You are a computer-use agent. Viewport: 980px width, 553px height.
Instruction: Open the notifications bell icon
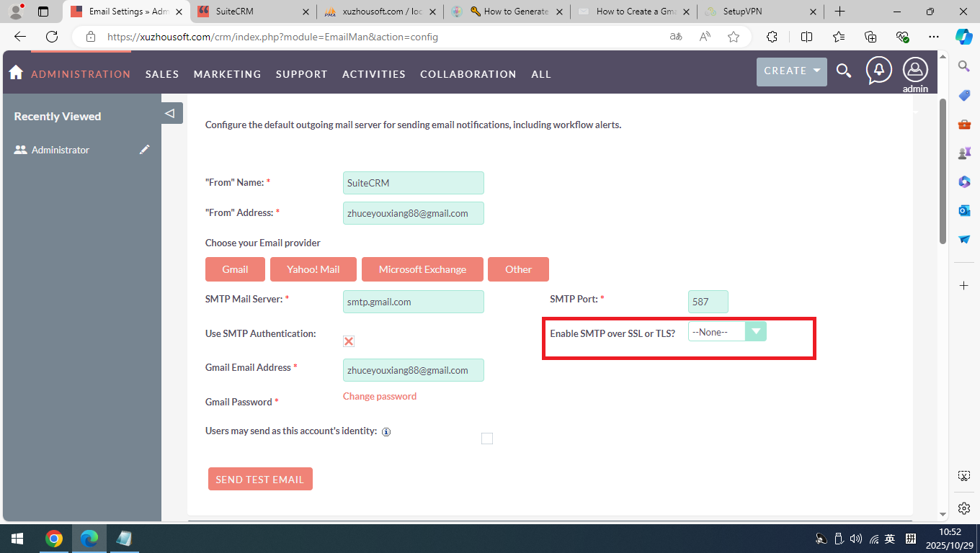click(878, 70)
